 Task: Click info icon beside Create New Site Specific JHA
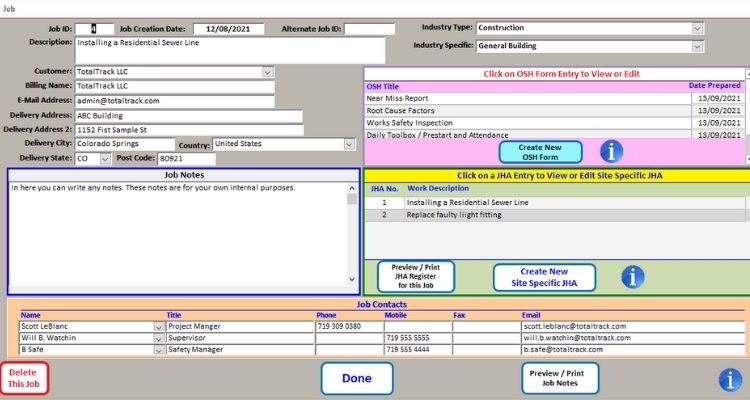click(x=632, y=277)
